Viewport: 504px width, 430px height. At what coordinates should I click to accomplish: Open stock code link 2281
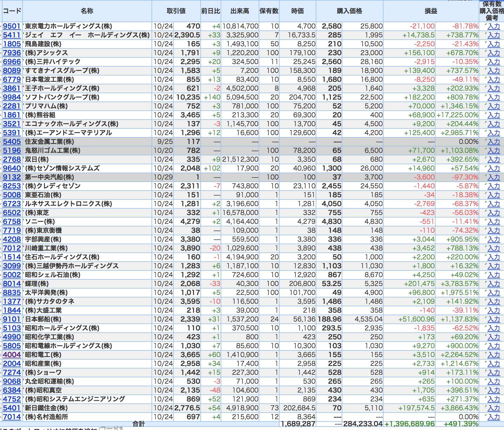12,106
